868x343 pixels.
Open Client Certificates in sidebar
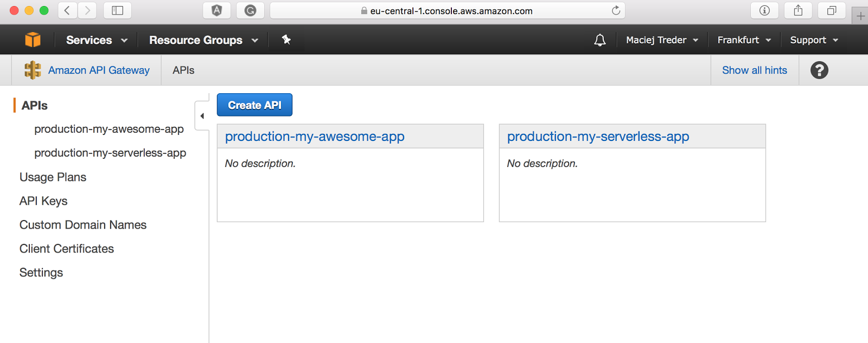[67, 249]
